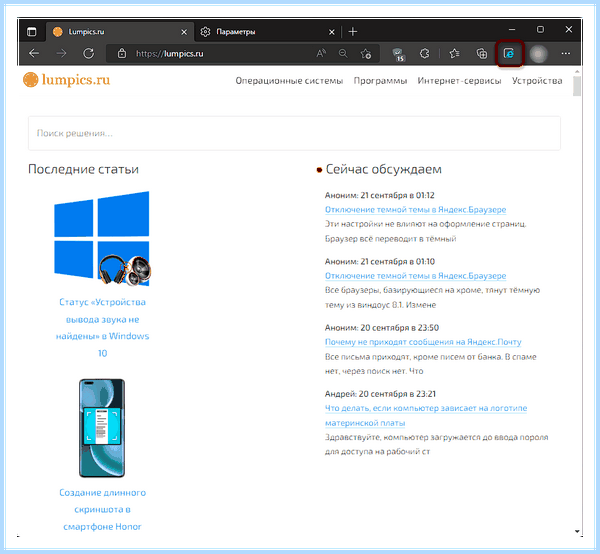Click the vertical scrollbar thumb

click(x=577, y=86)
